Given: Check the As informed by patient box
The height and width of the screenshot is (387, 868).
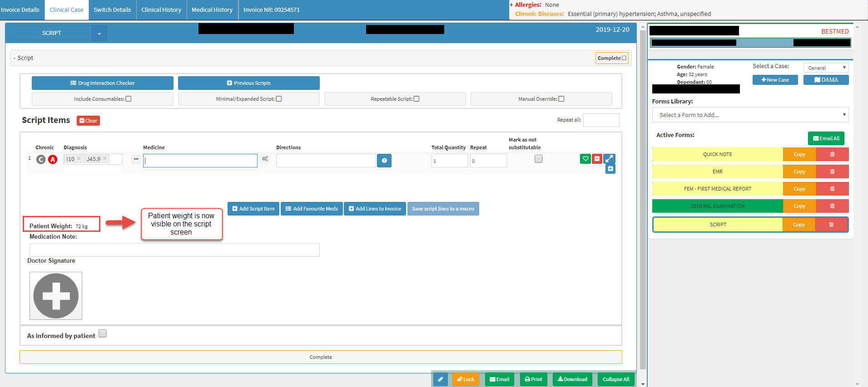Looking at the screenshot, I should pos(103,334).
